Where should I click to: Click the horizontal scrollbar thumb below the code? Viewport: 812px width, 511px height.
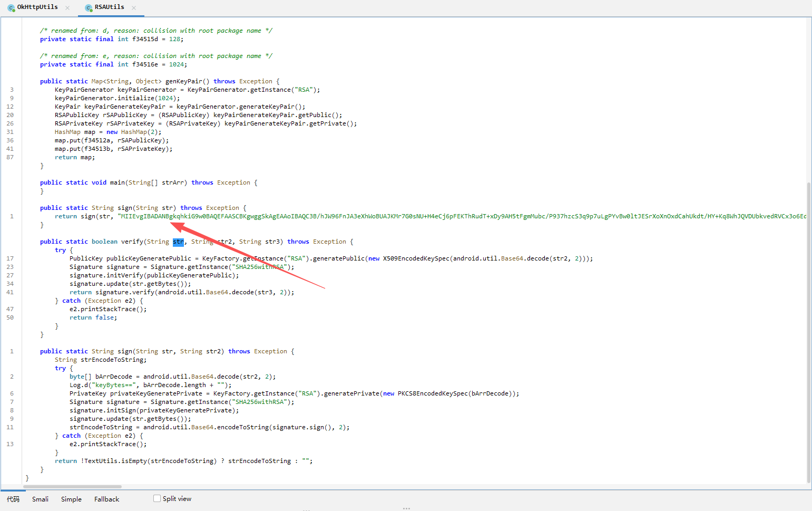72,486
